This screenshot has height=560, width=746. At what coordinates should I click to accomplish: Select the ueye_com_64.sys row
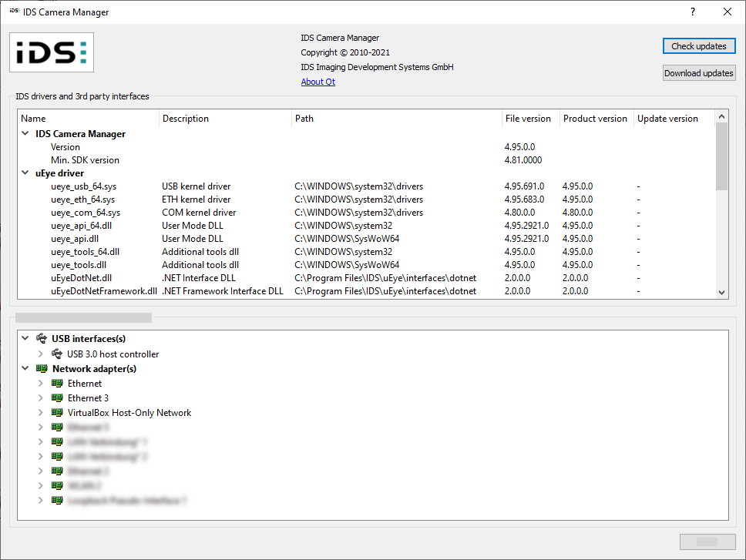pos(366,213)
